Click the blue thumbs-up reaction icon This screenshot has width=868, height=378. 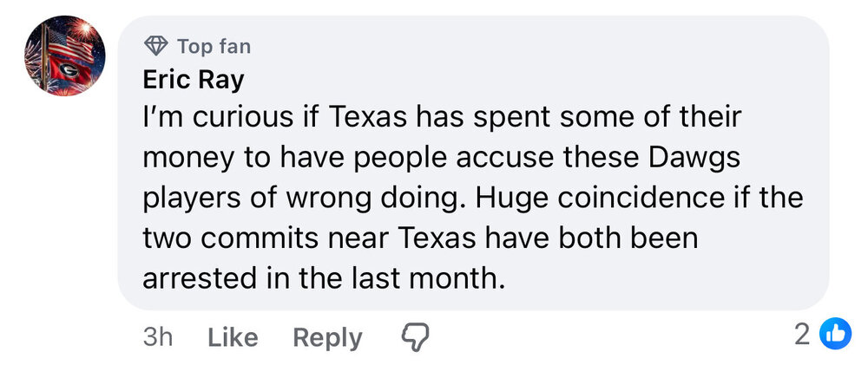pyautogui.click(x=835, y=336)
